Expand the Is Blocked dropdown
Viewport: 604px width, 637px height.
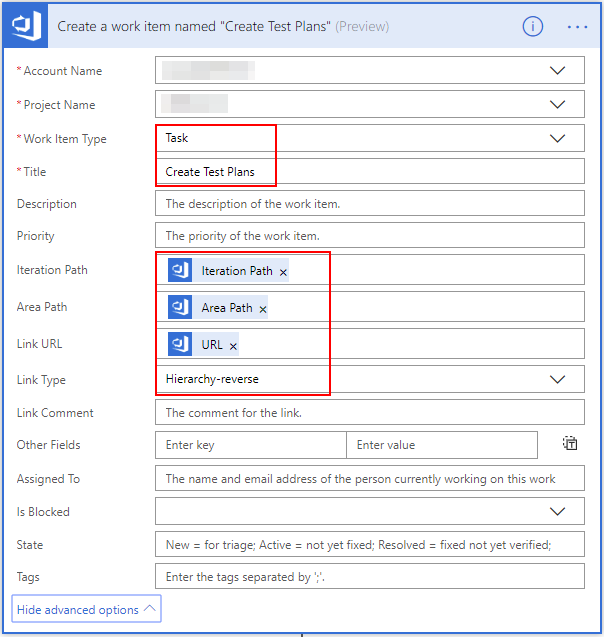557,512
